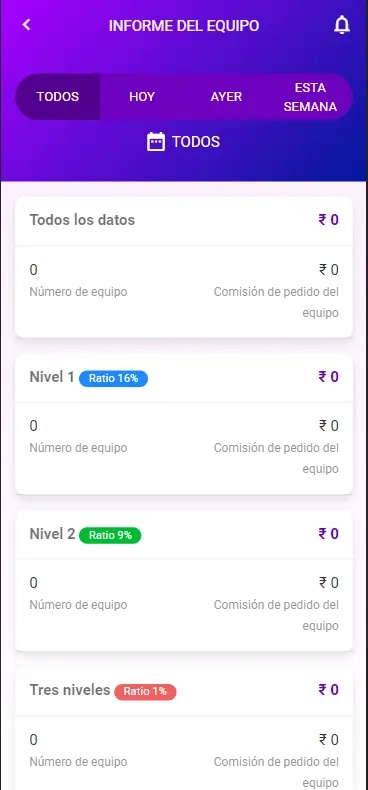Select the TODOS filter tab
This screenshot has height=790, width=368.
point(57,97)
